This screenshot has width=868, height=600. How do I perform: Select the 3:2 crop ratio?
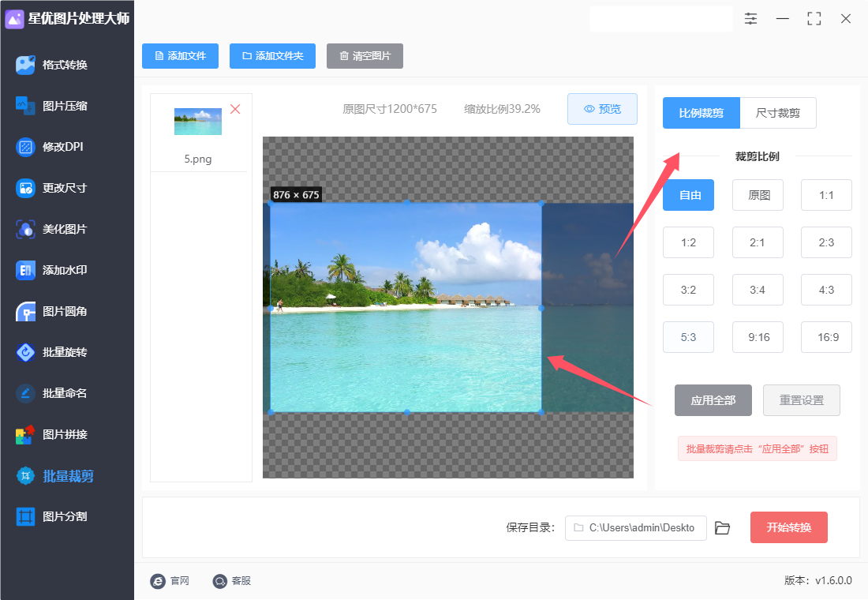click(x=689, y=290)
